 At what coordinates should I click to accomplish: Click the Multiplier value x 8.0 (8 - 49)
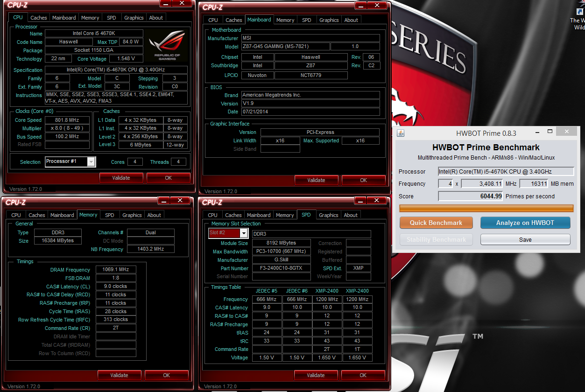[x=67, y=128]
